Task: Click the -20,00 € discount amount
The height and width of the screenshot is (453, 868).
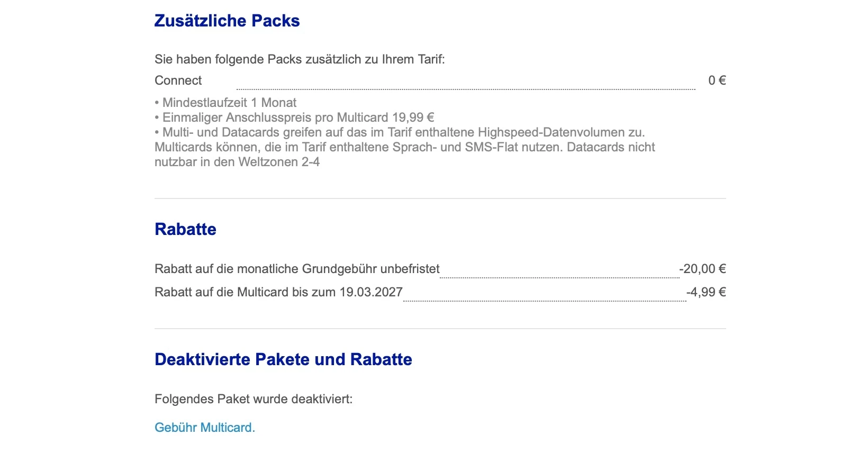Action: (x=702, y=269)
